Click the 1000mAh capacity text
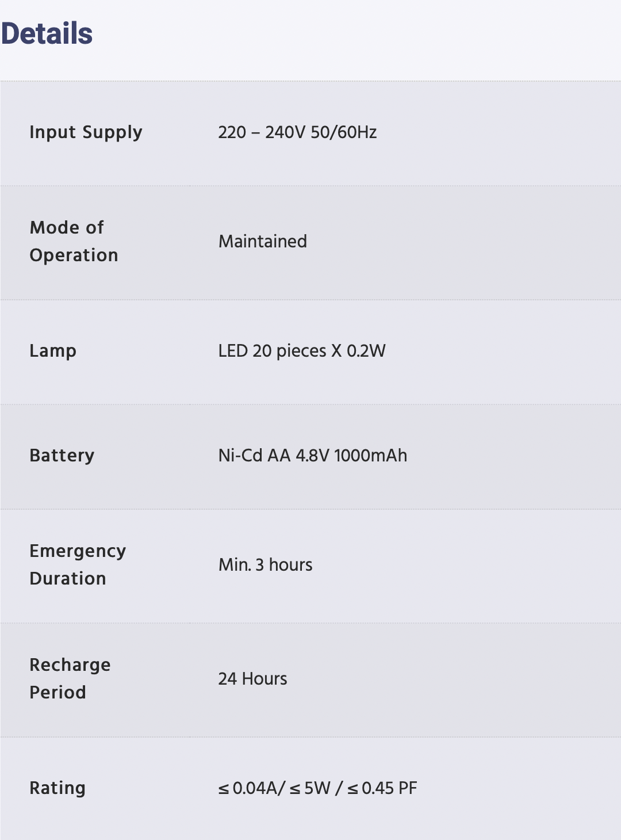 tap(370, 456)
